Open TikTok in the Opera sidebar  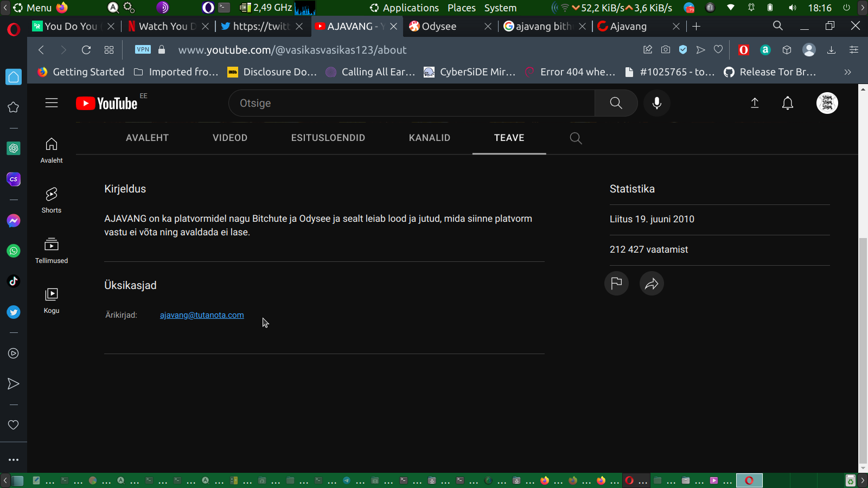click(x=14, y=281)
